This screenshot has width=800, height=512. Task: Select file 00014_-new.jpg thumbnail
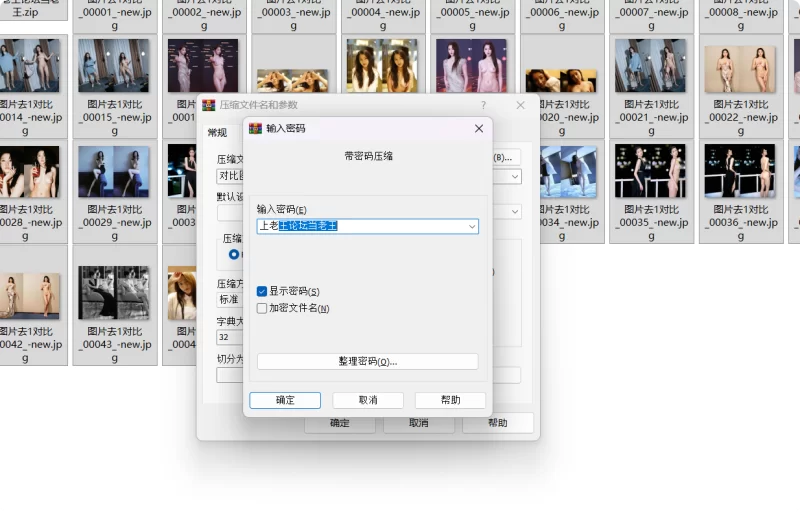[29, 66]
